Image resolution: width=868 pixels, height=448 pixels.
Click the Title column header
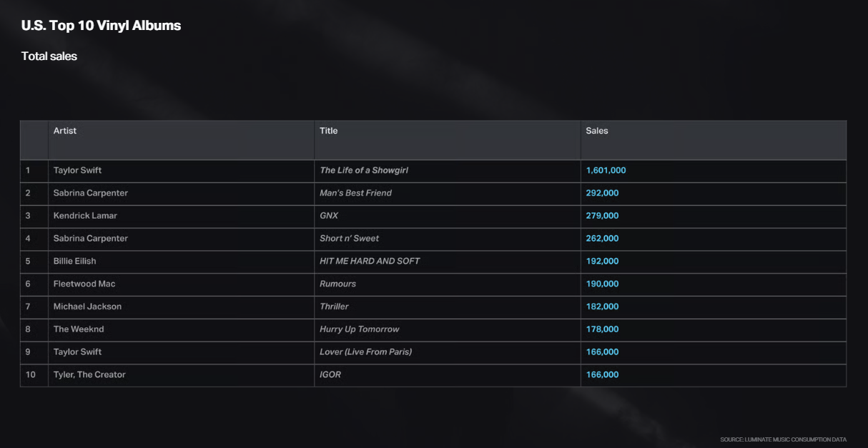[329, 131]
